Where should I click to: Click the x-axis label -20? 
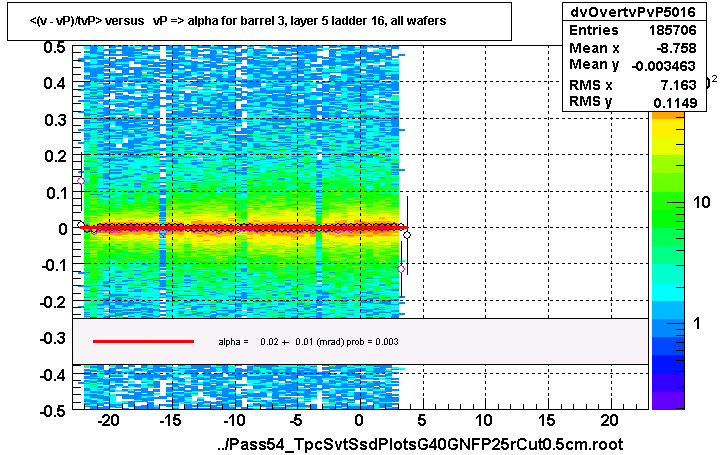109,420
